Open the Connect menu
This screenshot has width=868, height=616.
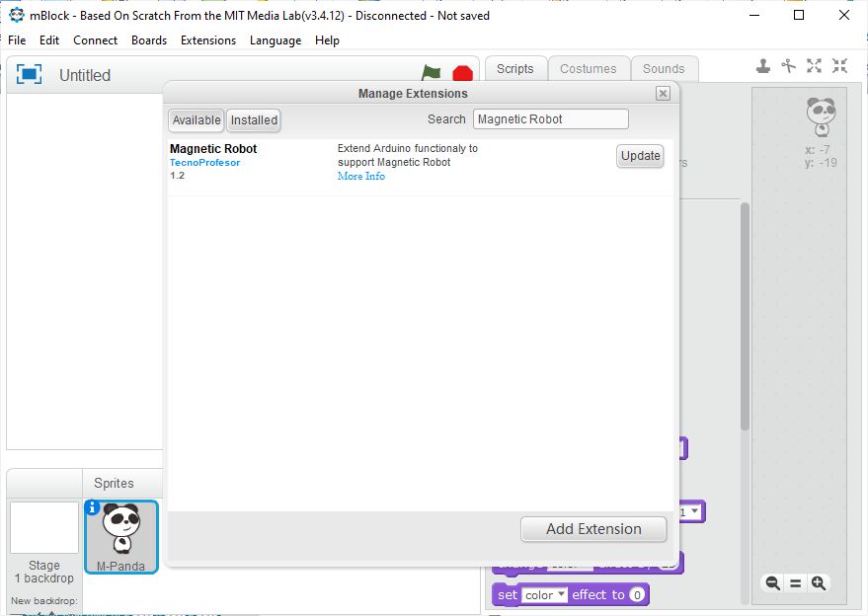coord(95,40)
